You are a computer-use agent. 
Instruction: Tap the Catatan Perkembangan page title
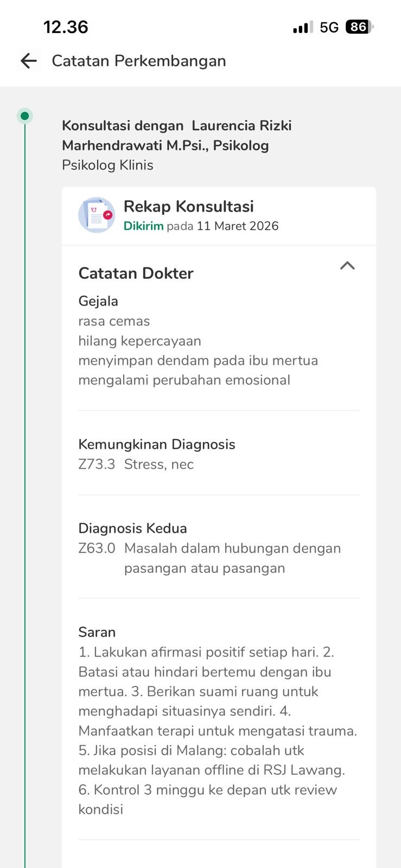[139, 61]
